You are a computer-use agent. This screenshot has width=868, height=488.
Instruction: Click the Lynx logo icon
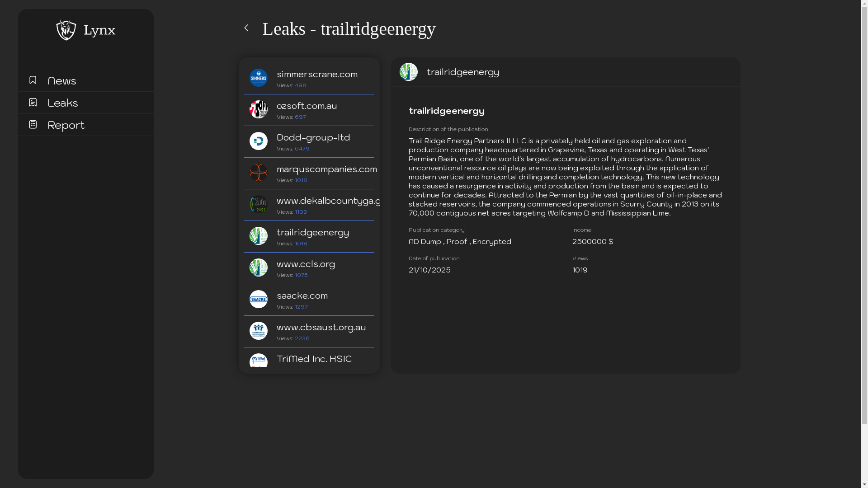click(x=66, y=30)
